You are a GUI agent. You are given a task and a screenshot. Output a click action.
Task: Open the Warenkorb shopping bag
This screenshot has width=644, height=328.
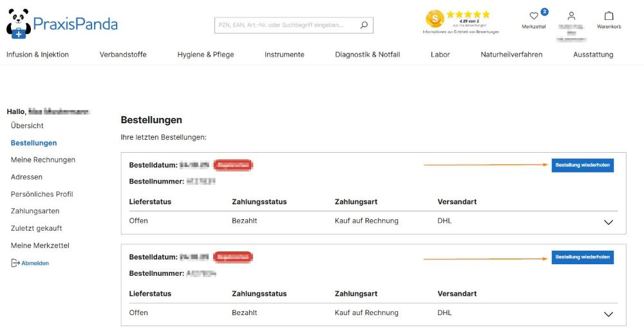tap(609, 16)
